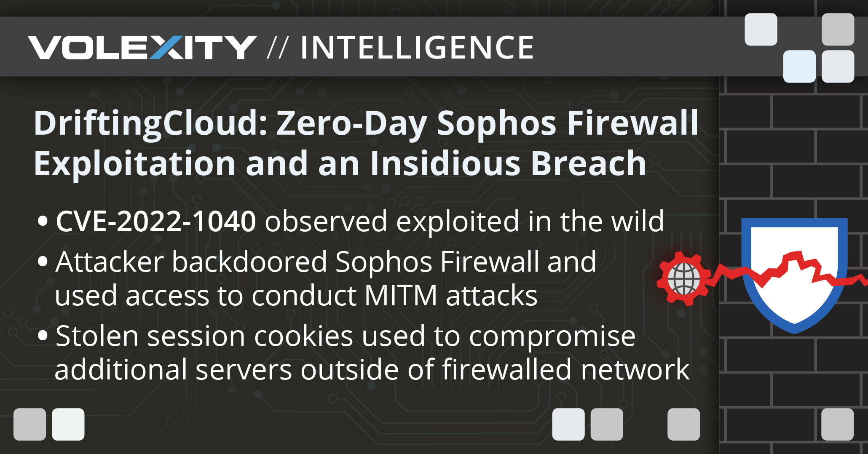Click the gray square on brick wall bottom

click(x=838, y=424)
